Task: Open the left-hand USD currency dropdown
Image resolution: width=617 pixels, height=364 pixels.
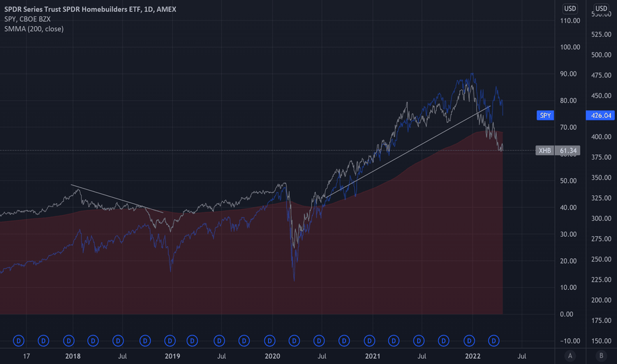Action: tap(570, 8)
